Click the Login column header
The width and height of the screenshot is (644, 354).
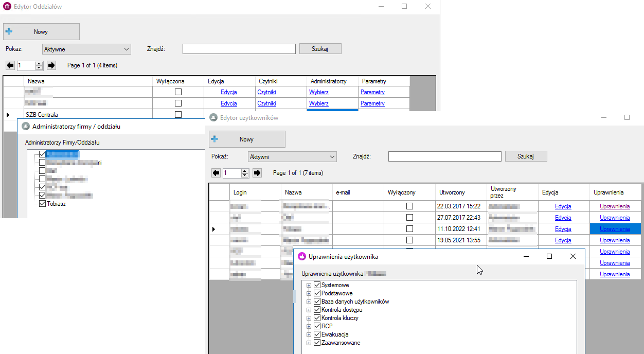[x=255, y=192]
